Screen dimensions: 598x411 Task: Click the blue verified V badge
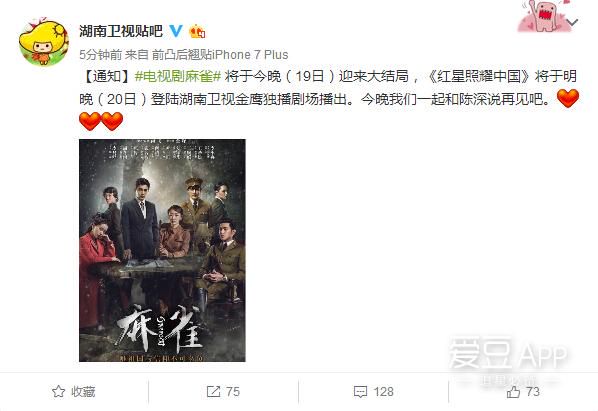coord(176,31)
